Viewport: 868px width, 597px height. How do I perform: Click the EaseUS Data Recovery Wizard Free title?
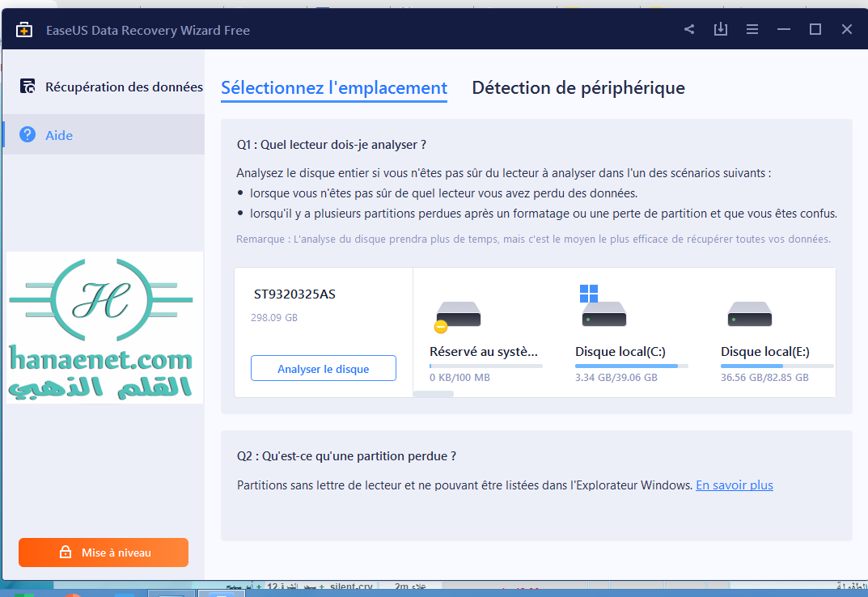pos(148,31)
